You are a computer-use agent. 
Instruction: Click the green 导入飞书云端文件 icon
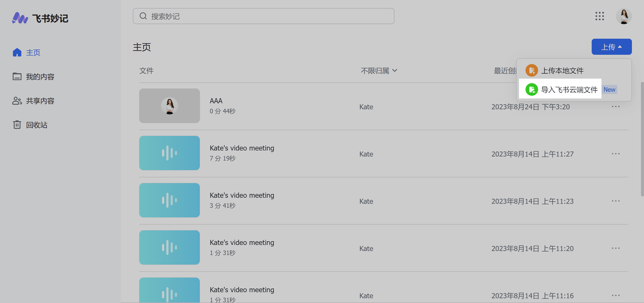[x=532, y=89]
